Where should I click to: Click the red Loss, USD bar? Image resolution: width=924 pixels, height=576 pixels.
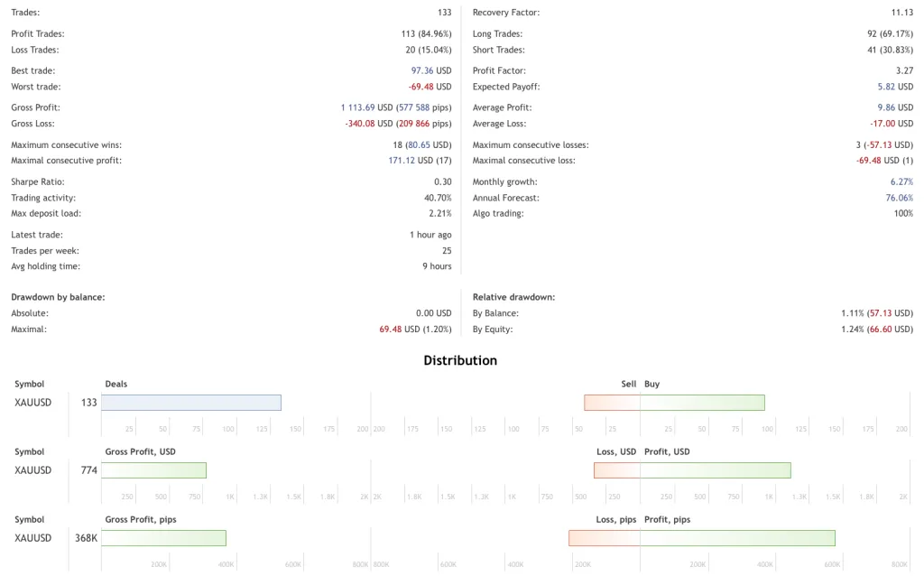(x=616, y=470)
